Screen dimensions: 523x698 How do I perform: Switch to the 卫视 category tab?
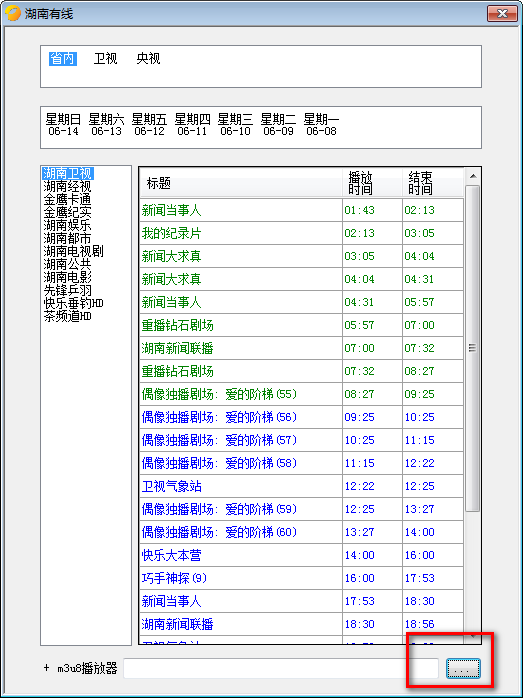click(x=105, y=59)
